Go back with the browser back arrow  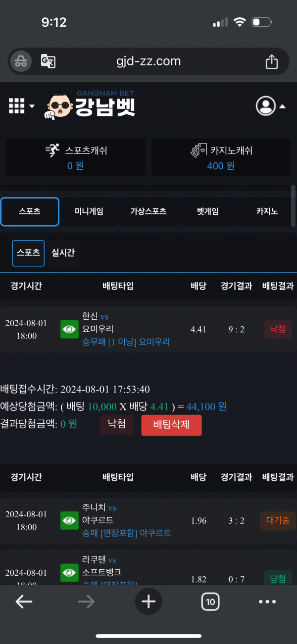(x=24, y=601)
